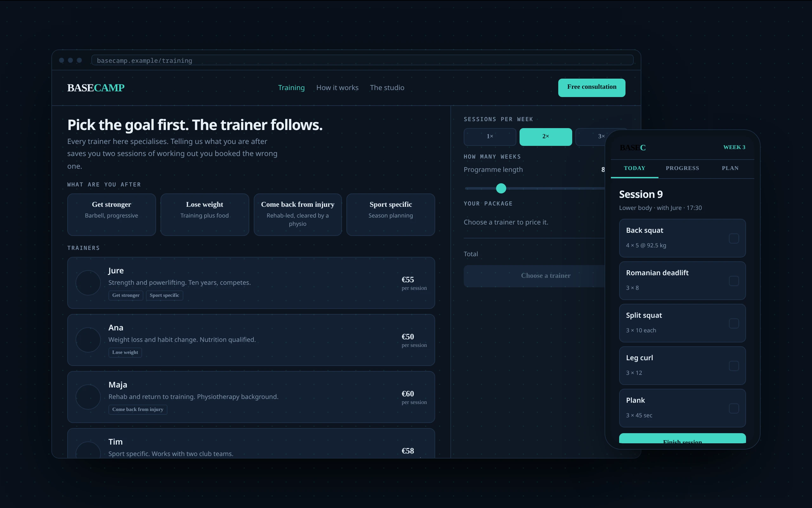
Task: Check off Split squat exercise
Action: click(734, 323)
